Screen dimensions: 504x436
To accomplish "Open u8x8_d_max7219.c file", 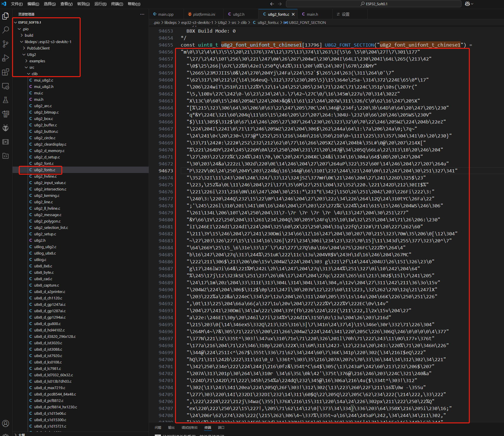I will click(x=80, y=388).
